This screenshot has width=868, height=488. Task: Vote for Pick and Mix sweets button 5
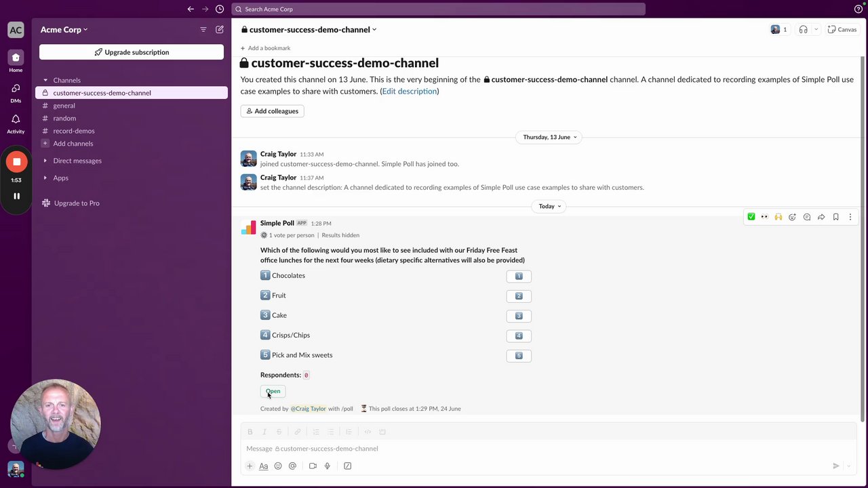click(519, 356)
